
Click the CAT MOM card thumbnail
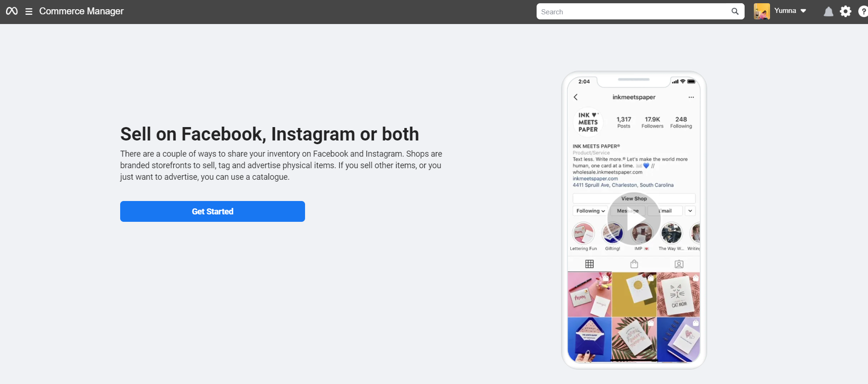[x=678, y=294]
